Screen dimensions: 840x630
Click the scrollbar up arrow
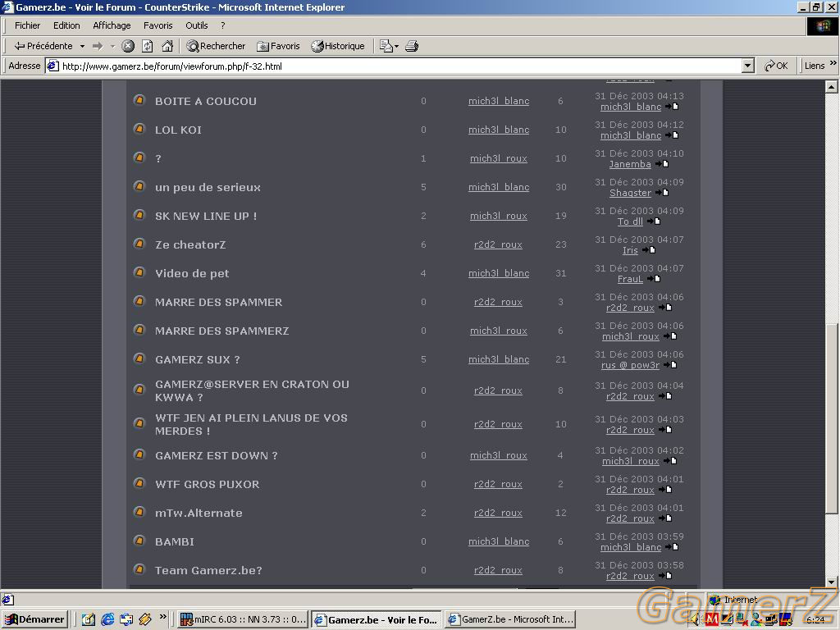tap(832, 86)
